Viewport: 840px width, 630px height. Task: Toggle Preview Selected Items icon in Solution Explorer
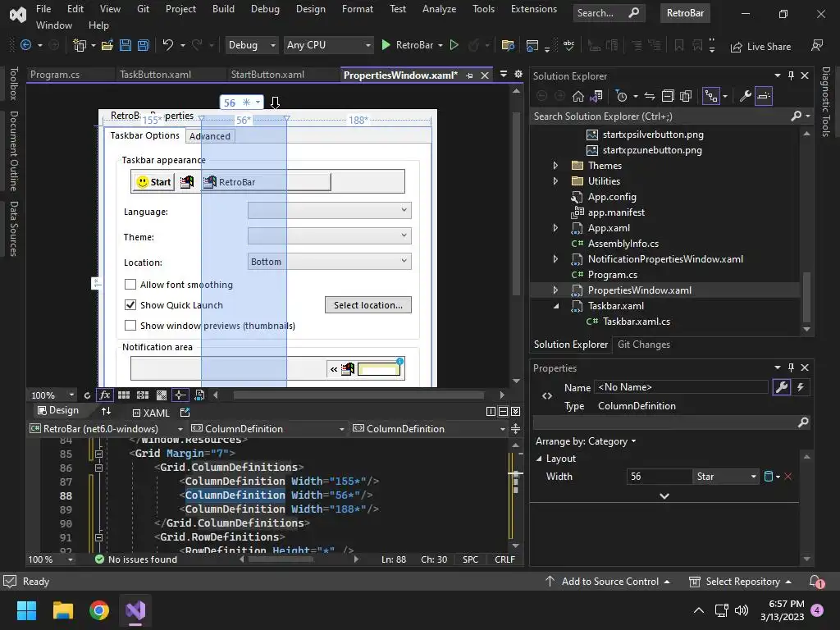pos(764,97)
